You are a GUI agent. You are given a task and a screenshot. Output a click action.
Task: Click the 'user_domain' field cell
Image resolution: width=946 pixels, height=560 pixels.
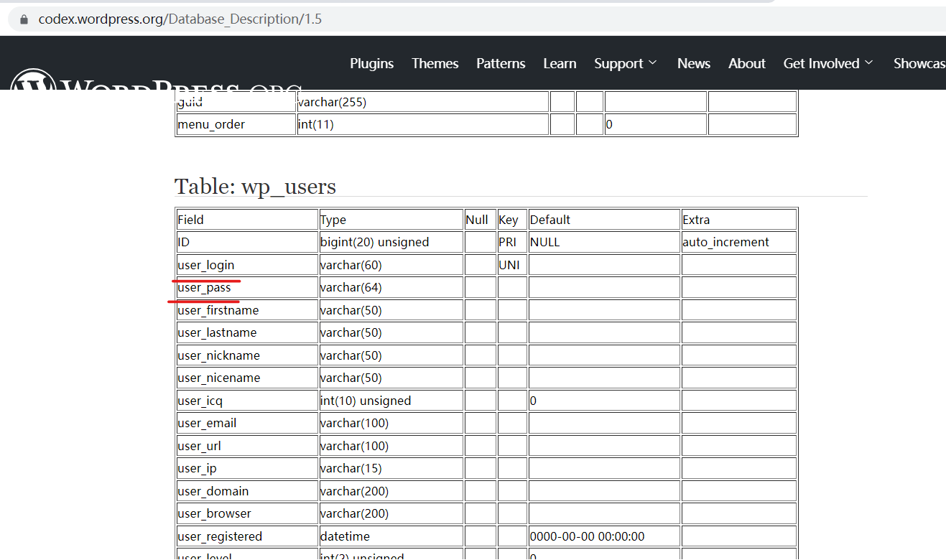point(247,491)
